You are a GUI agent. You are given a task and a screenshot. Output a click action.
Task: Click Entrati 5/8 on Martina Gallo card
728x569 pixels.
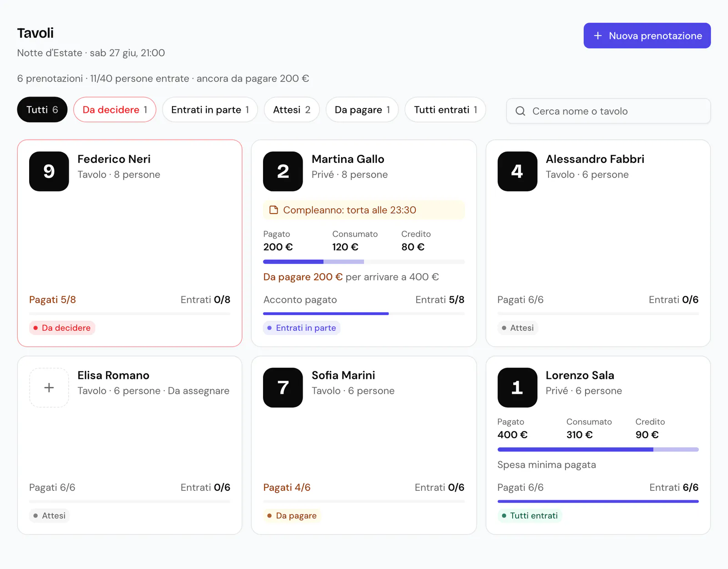click(440, 300)
